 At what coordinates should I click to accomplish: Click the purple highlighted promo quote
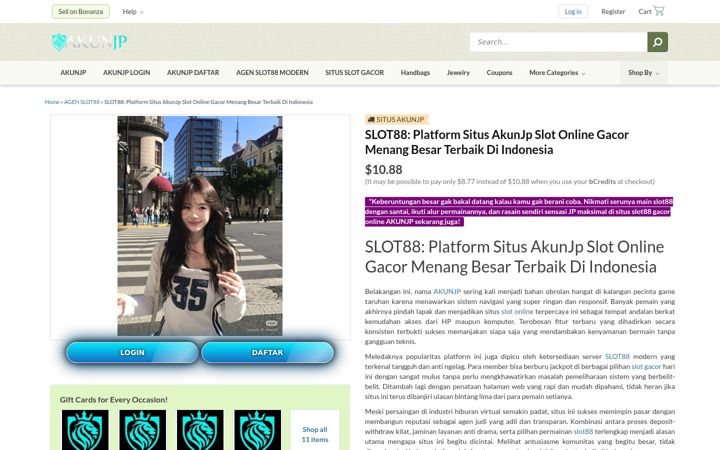518,211
